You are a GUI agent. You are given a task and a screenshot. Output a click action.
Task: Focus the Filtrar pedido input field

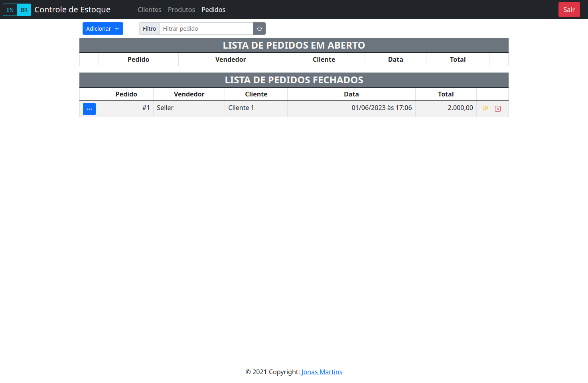206,29
